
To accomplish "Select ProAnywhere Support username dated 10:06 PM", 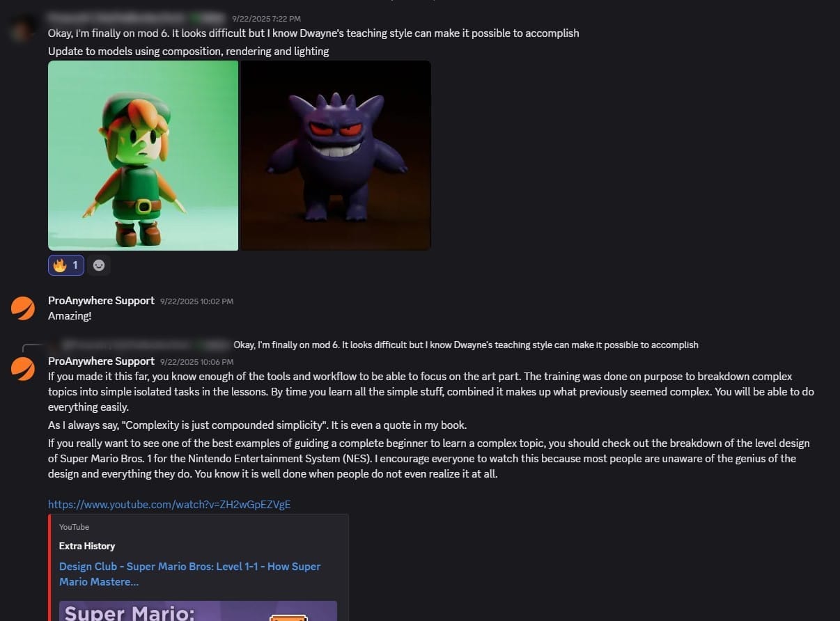I will (101, 361).
